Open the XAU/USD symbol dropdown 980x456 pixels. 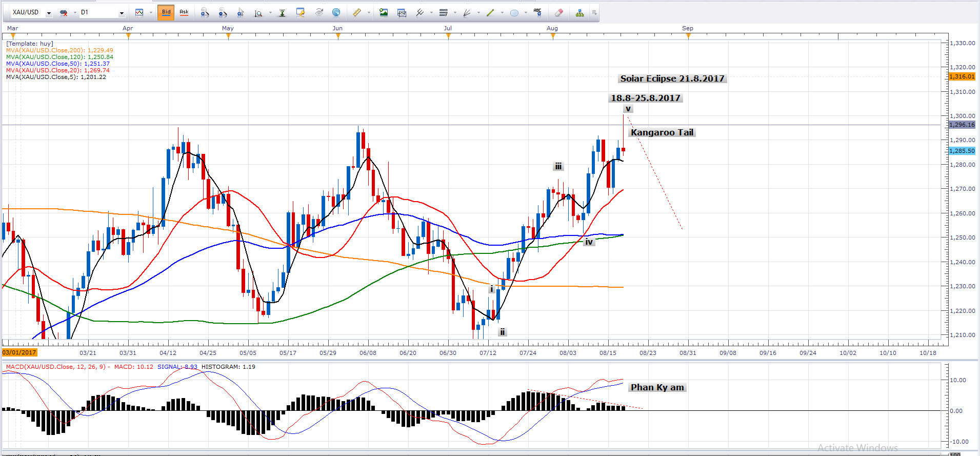coord(49,13)
